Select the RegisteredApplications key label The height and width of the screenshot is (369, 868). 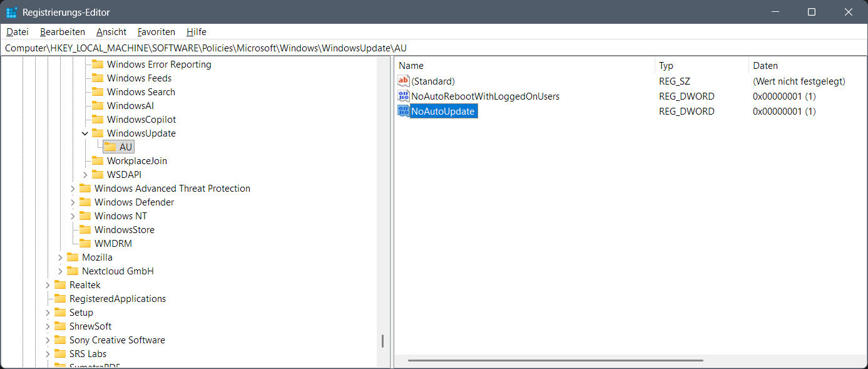pos(118,298)
